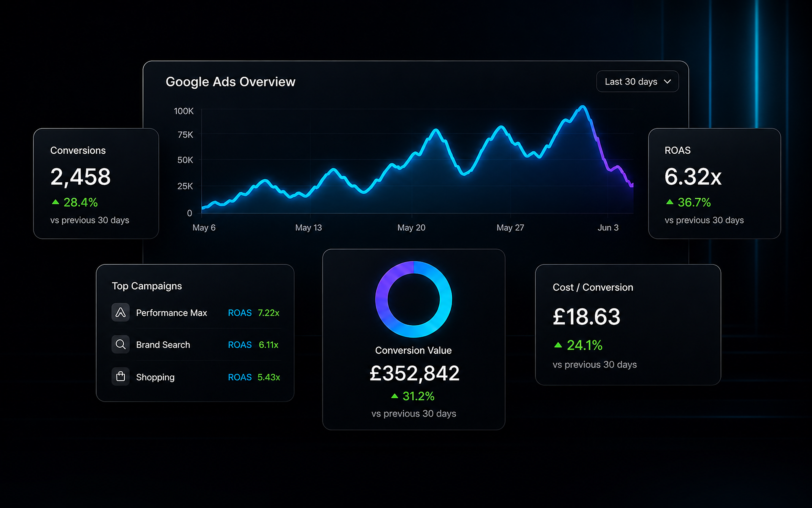Click the May 20 axis label
This screenshot has width=812, height=508.
coord(411,227)
